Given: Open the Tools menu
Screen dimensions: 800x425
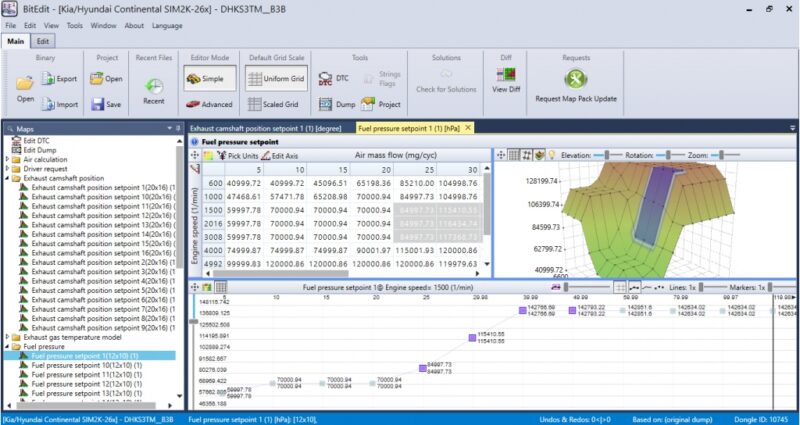Looking at the screenshot, I should (x=75, y=24).
